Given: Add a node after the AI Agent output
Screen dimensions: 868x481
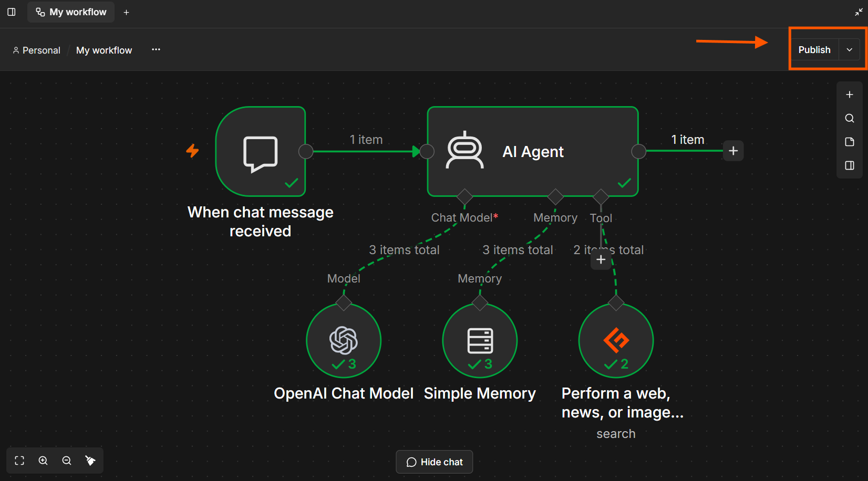Looking at the screenshot, I should pyautogui.click(x=733, y=151).
